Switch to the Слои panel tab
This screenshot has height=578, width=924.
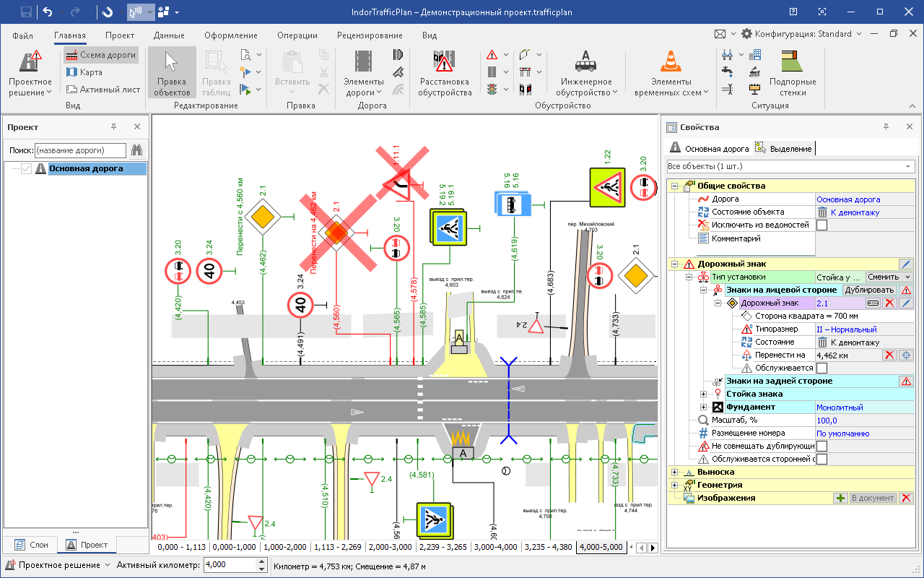pos(31,545)
